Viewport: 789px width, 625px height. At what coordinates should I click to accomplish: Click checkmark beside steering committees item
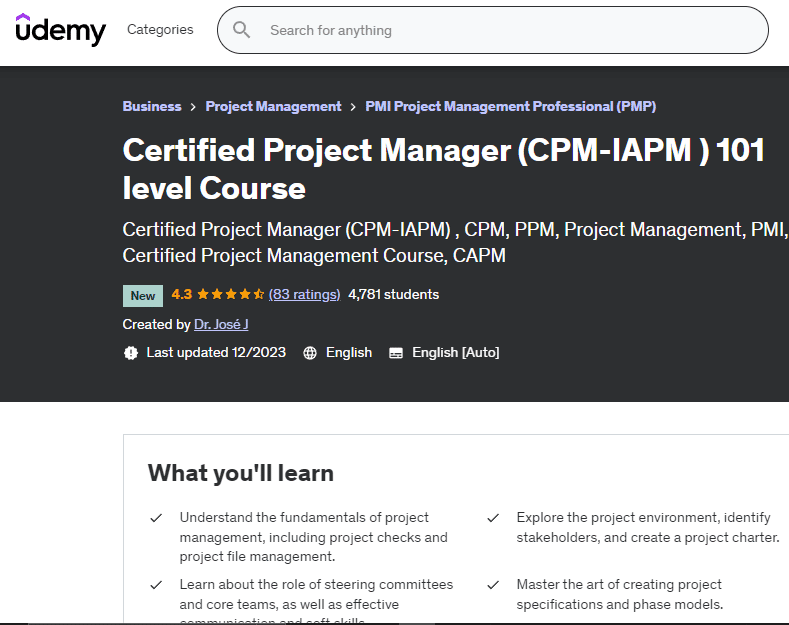click(156, 585)
